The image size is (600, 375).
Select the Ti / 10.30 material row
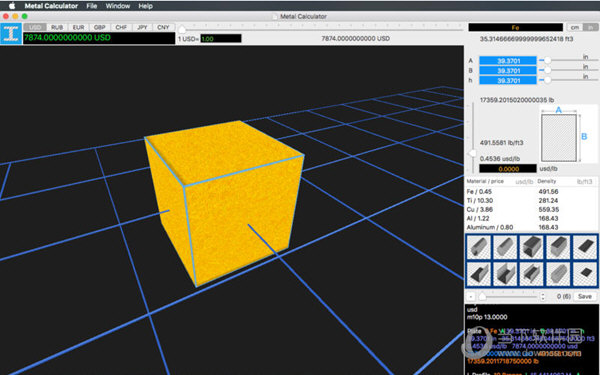pos(531,201)
